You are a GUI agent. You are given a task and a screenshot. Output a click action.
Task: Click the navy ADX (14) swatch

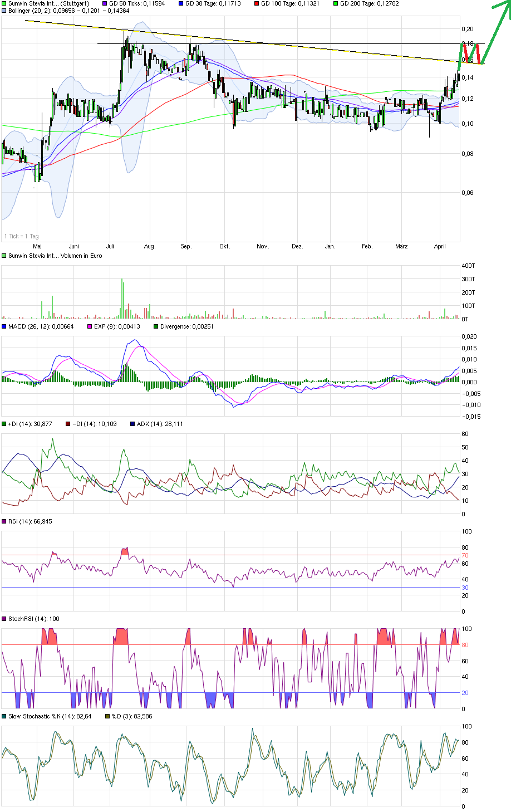coord(131,424)
